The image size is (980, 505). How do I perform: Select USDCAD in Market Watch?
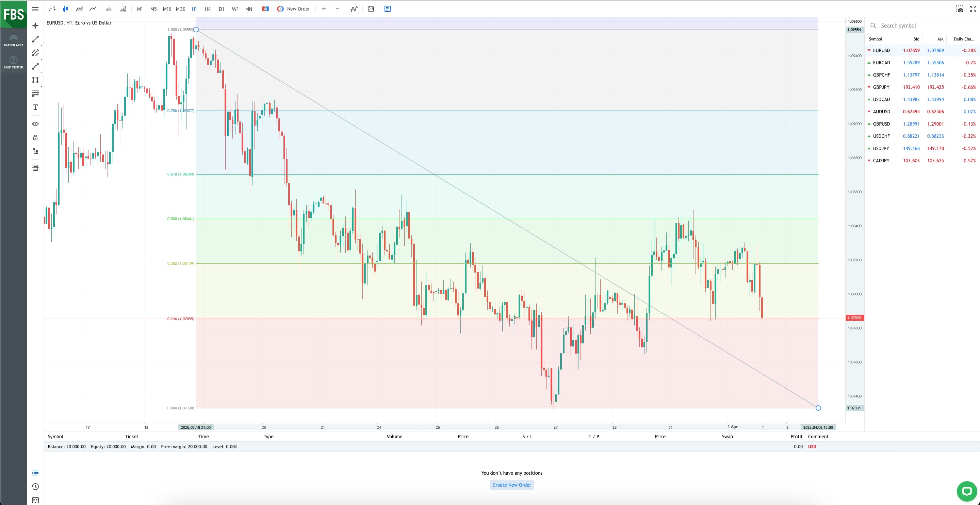tap(922, 99)
